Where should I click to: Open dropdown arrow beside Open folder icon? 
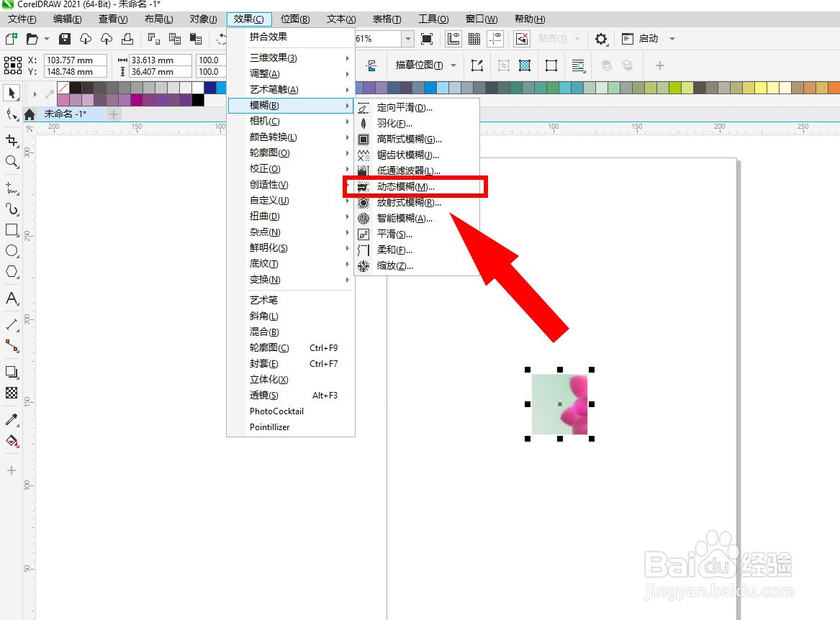point(47,39)
